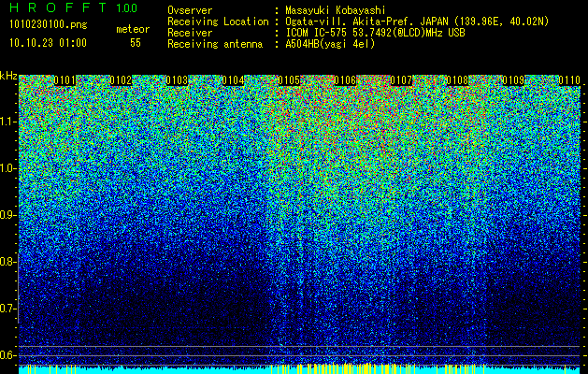
Task: Click the 0103 time marker
Action: click(x=177, y=80)
